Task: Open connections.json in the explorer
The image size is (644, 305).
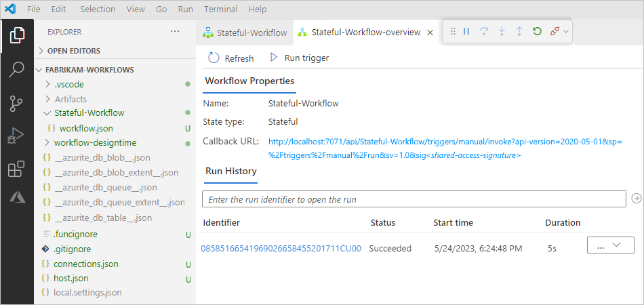Action: pos(86,264)
